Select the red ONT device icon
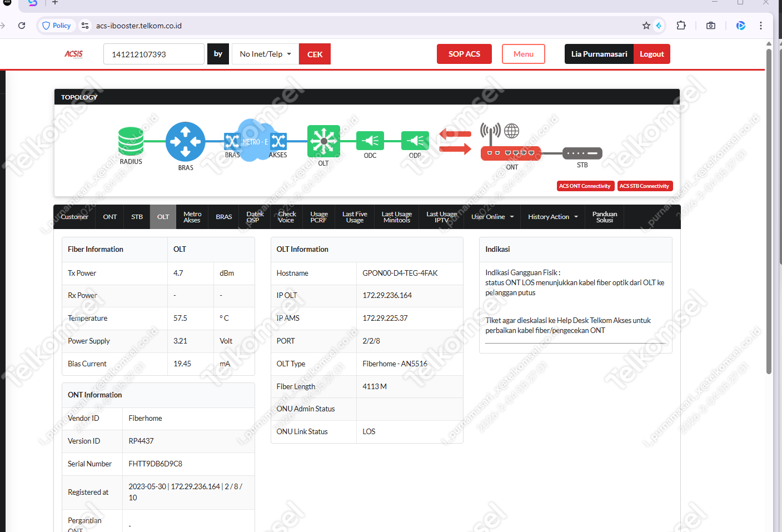The height and width of the screenshot is (532, 782). (x=510, y=153)
